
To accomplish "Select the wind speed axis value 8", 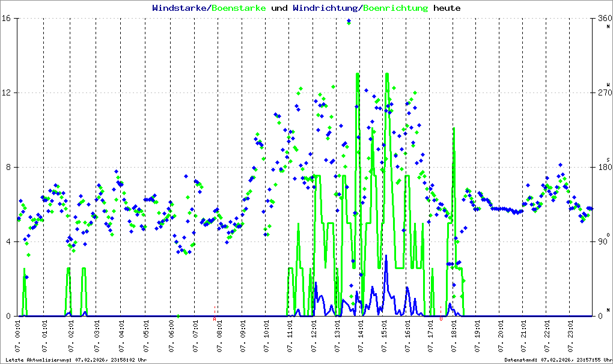I will (7, 167).
